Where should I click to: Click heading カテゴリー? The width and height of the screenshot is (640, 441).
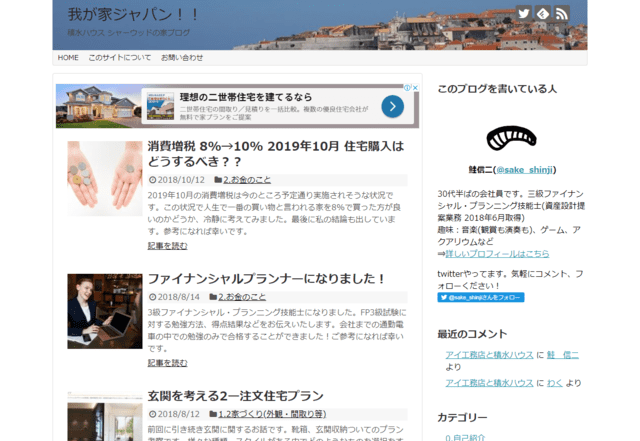coord(462,418)
